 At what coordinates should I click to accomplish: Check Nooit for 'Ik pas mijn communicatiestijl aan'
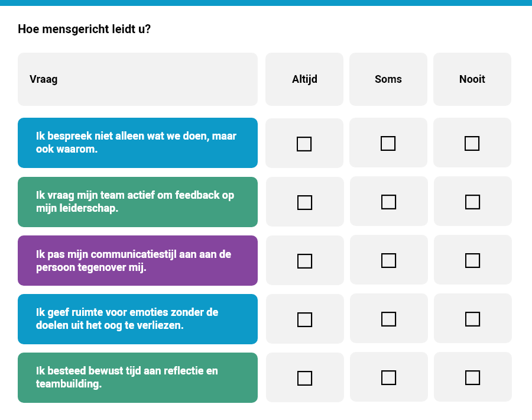(x=472, y=260)
